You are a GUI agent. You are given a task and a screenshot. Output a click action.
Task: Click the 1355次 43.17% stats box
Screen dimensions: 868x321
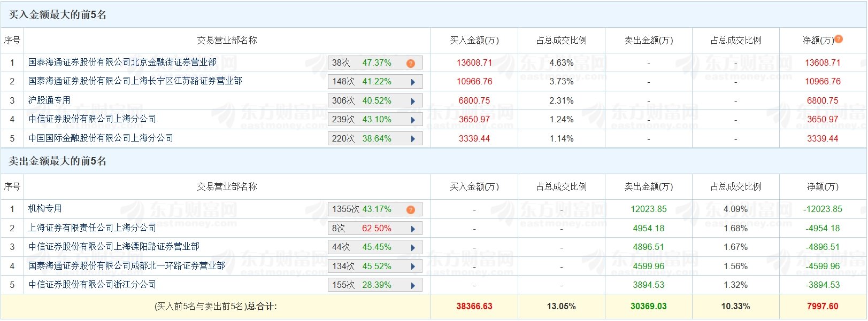(x=375, y=209)
